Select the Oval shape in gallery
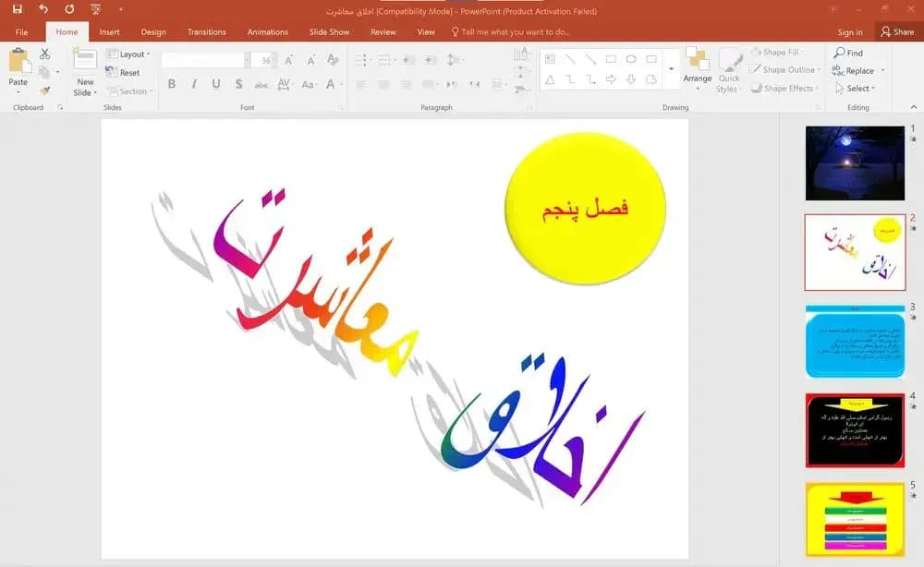This screenshot has width=924, height=567. [631, 59]
